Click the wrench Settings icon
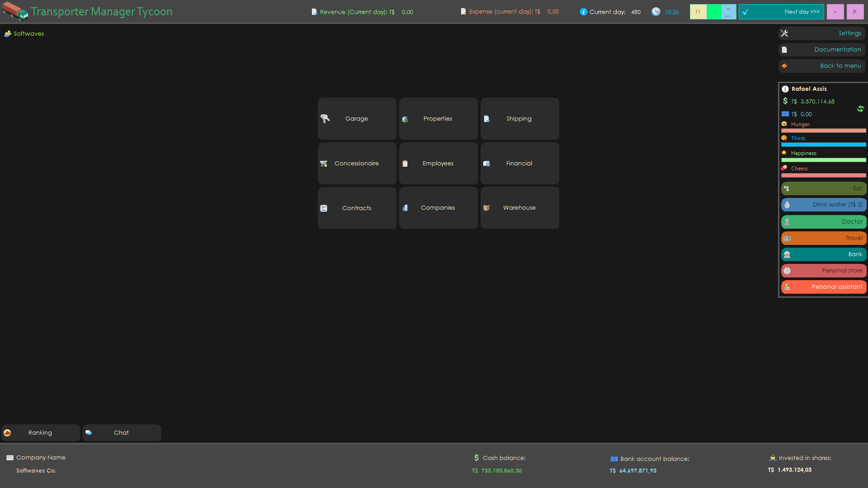868x488 pixels. pos(784,33)
